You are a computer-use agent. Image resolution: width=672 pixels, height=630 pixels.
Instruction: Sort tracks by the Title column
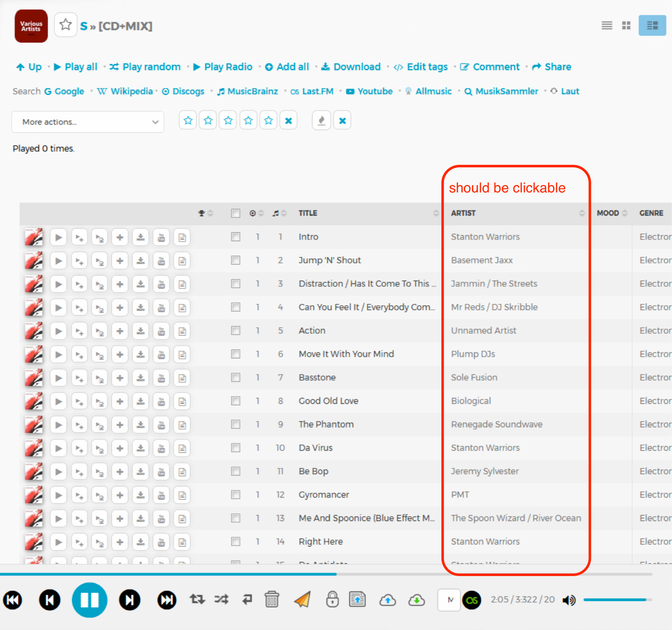[308, 213]
